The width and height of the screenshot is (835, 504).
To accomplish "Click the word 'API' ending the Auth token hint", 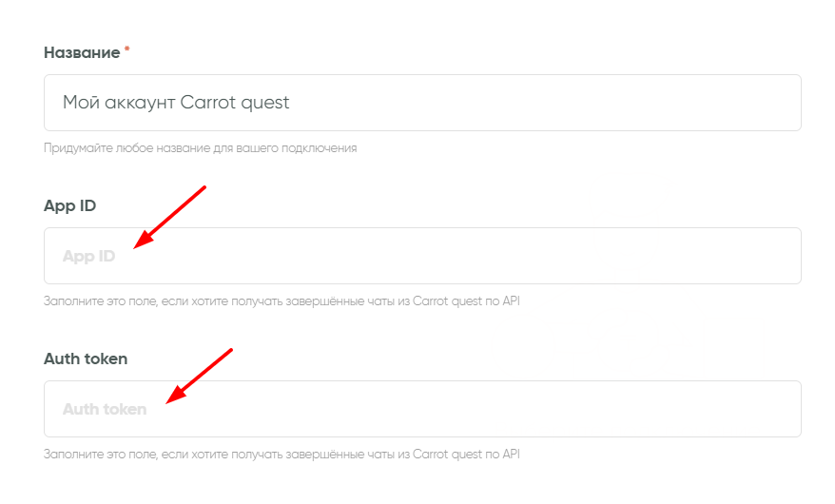I will point(510,455).
